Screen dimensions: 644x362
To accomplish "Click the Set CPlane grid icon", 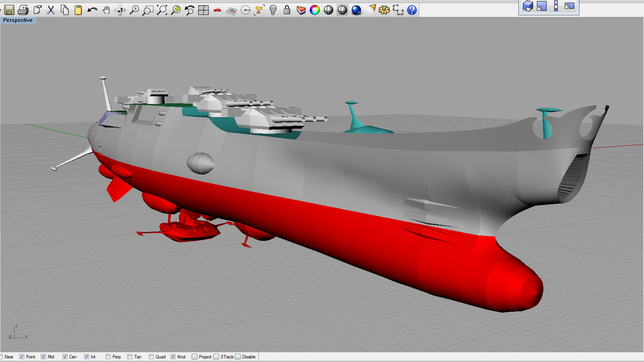I will click(231, 10).
